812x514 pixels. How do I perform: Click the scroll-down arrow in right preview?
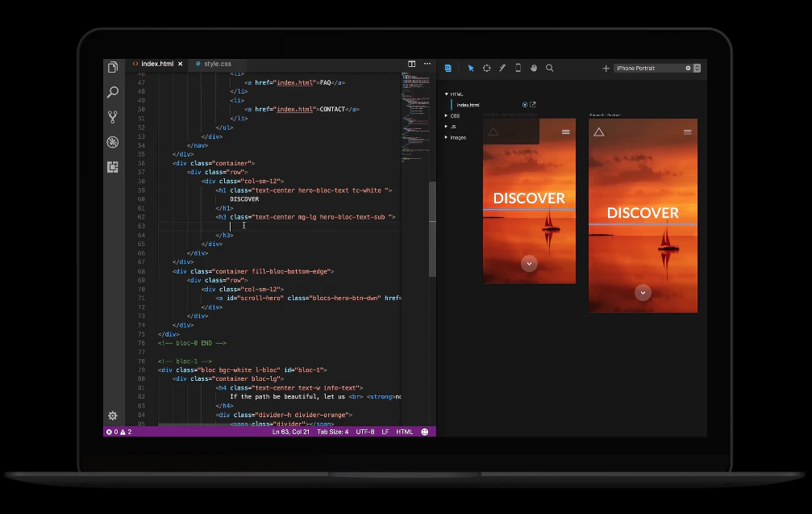(643, 293)
